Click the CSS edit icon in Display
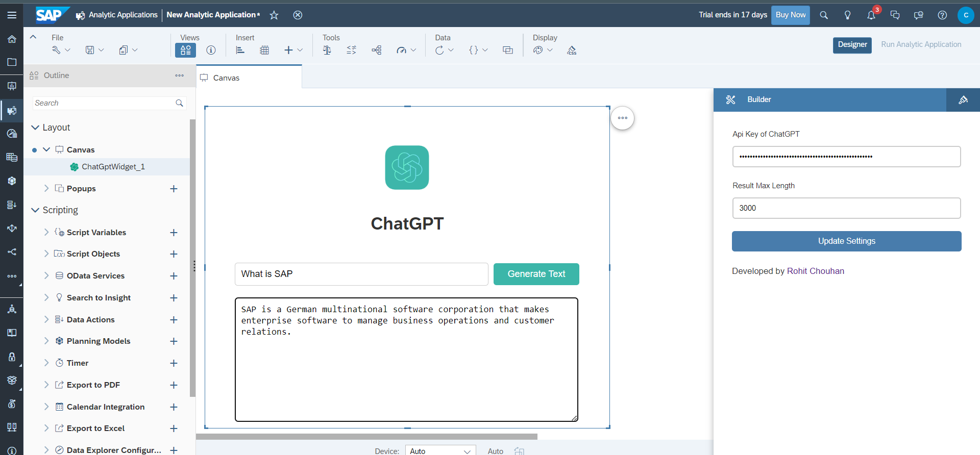Viewport: 980px width, 455px height. point(572,50)
